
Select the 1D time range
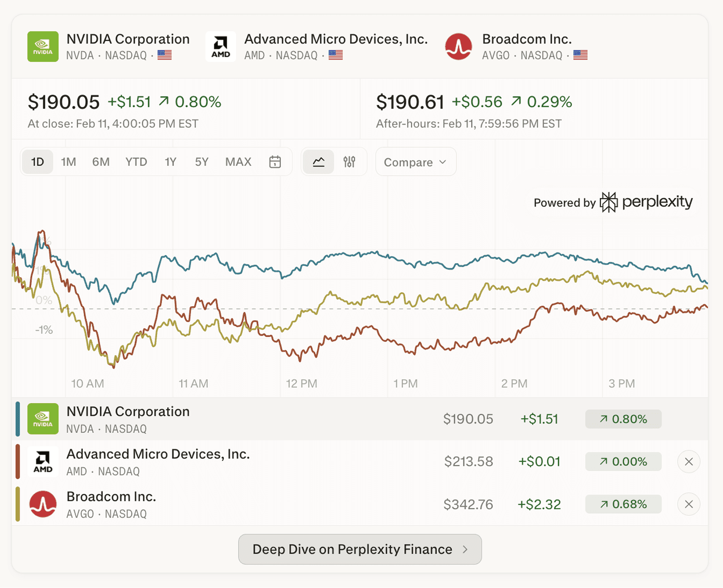[x=37, y=162]
